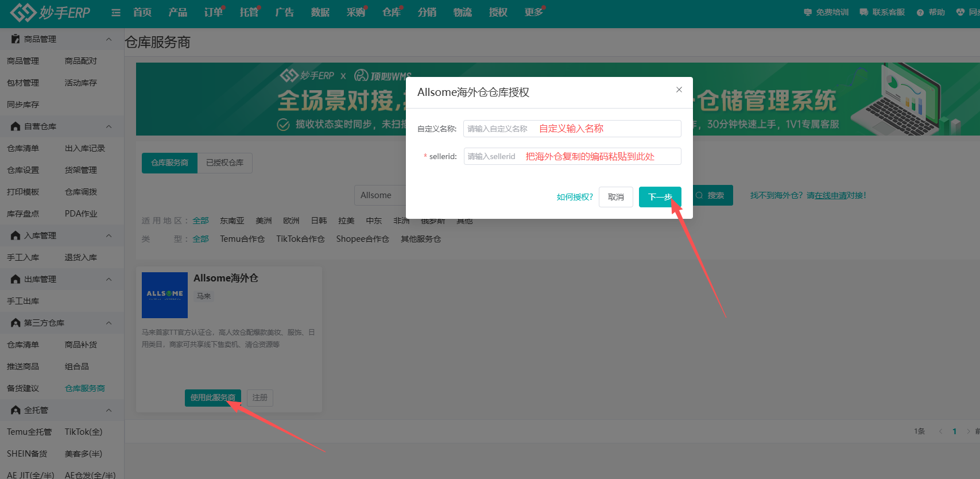Click 注册 on the Allsome card
This screenshot has width=980, height=479.
coord(260,397)
